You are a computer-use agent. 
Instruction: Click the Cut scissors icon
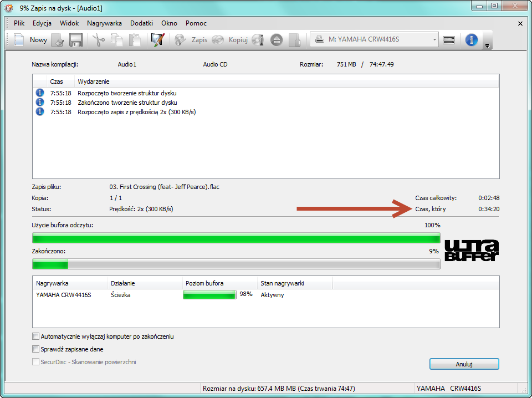click(x=99, y=40)
